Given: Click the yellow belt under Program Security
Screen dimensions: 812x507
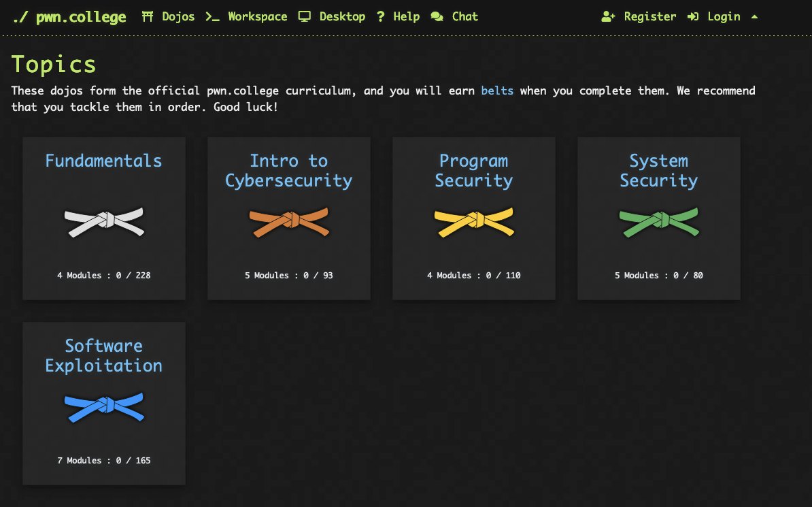Looking at the screenshot, I should pos(473,221).
